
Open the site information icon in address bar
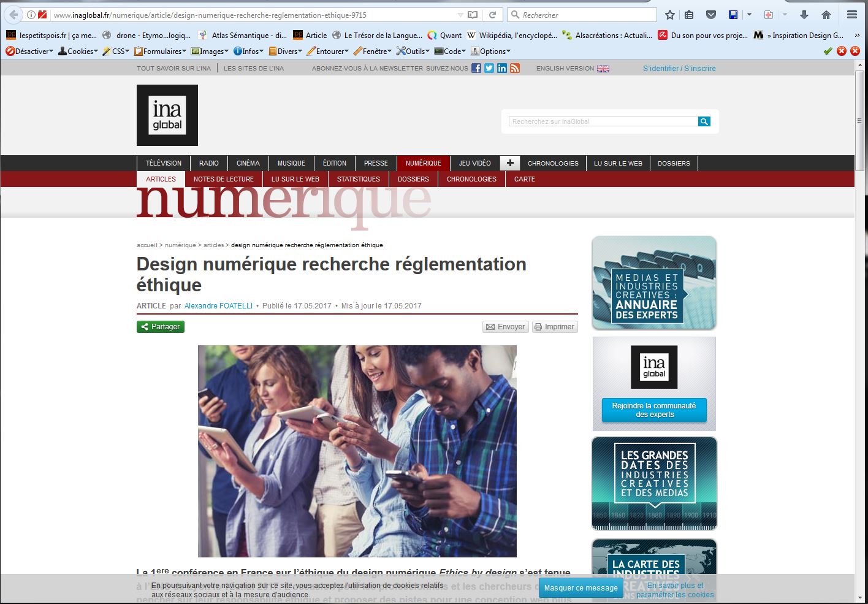(x=31, y=15)
